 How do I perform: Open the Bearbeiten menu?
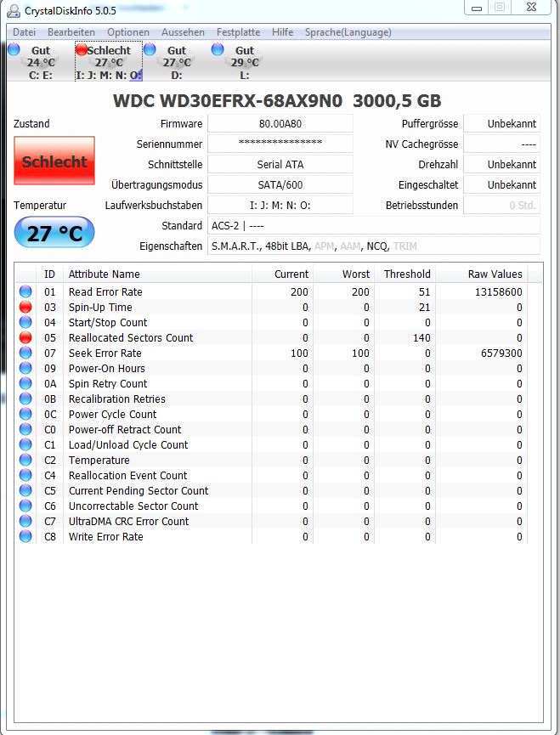[71, 32]
